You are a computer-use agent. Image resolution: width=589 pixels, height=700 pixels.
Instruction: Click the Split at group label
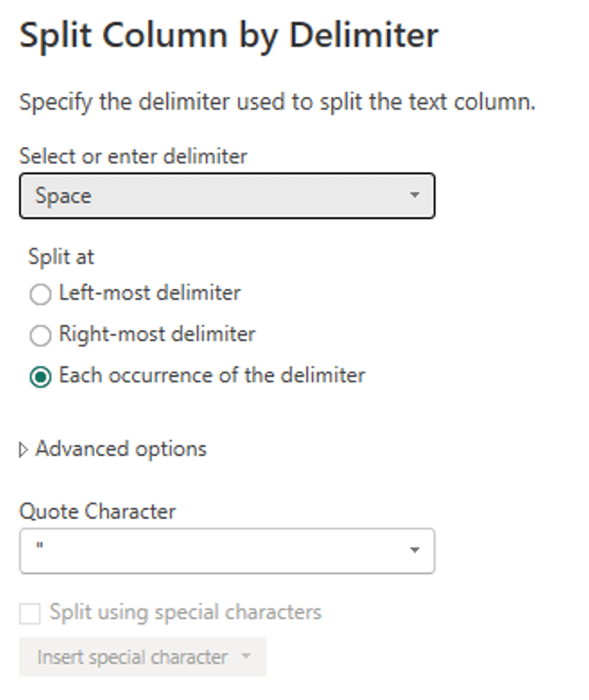click(x=61, y=257)
